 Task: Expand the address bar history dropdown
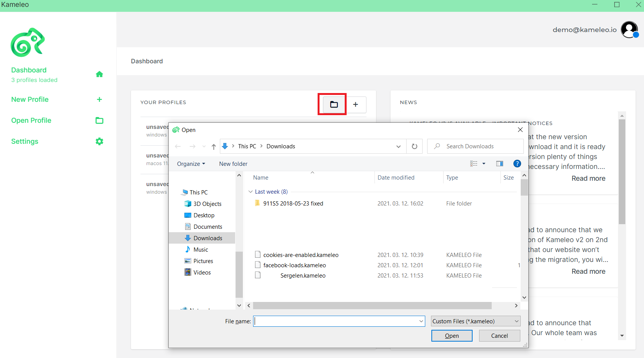(x=399, y=146)
